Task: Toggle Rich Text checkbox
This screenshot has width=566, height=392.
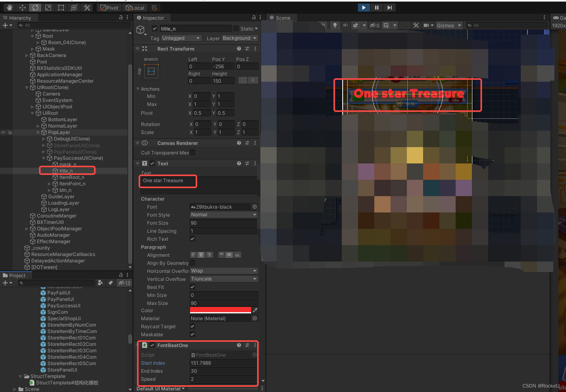Action: coord(192,239)
